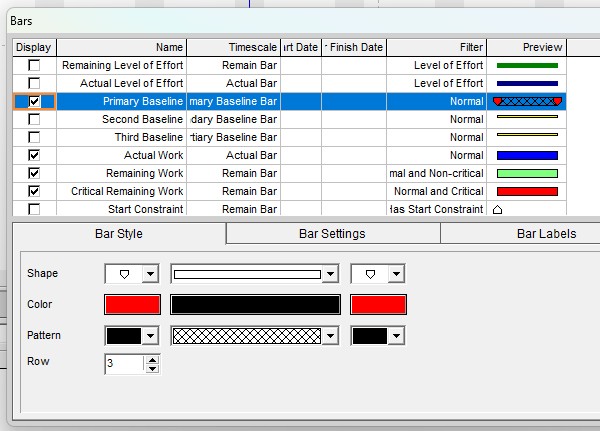Pick the red start shape color swatch
600x431 pixels.
point(132,305)
